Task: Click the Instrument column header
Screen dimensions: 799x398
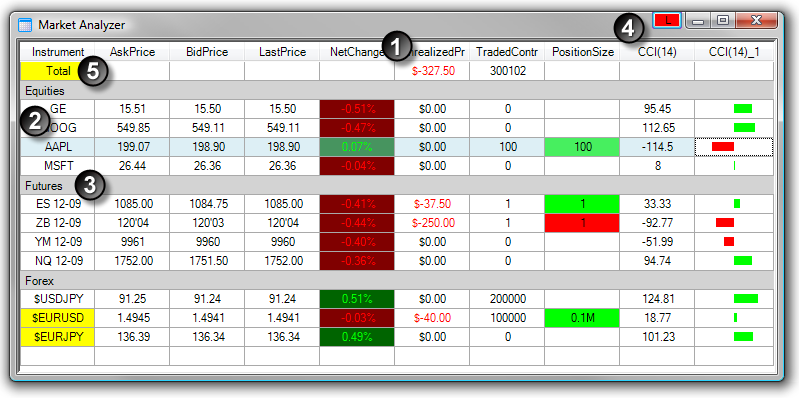Action: click(x=58, y=52)
